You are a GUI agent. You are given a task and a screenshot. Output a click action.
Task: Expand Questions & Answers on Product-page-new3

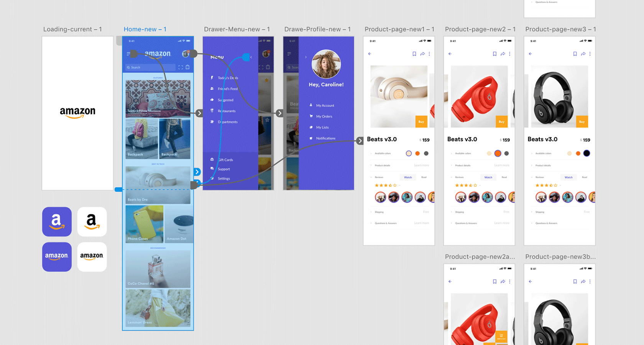(546, 223)
